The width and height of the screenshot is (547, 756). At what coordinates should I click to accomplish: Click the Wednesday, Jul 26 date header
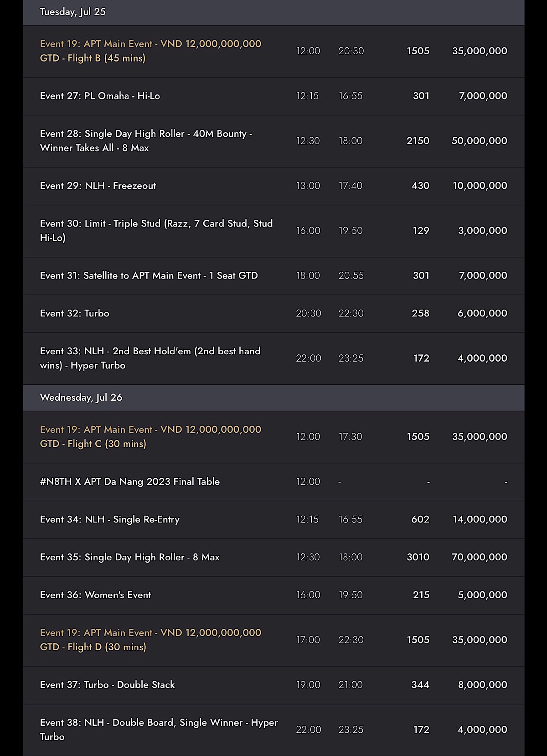pyautogui.click(x=273, y=398)
